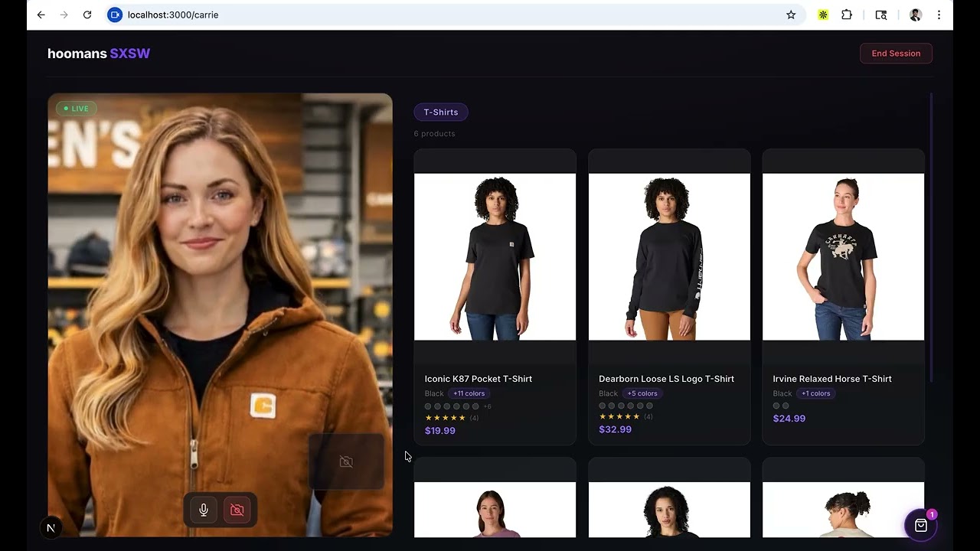Screen dimensions: 980x551
Task: Expand the +5 colors badge
Action: pos(642,393)
